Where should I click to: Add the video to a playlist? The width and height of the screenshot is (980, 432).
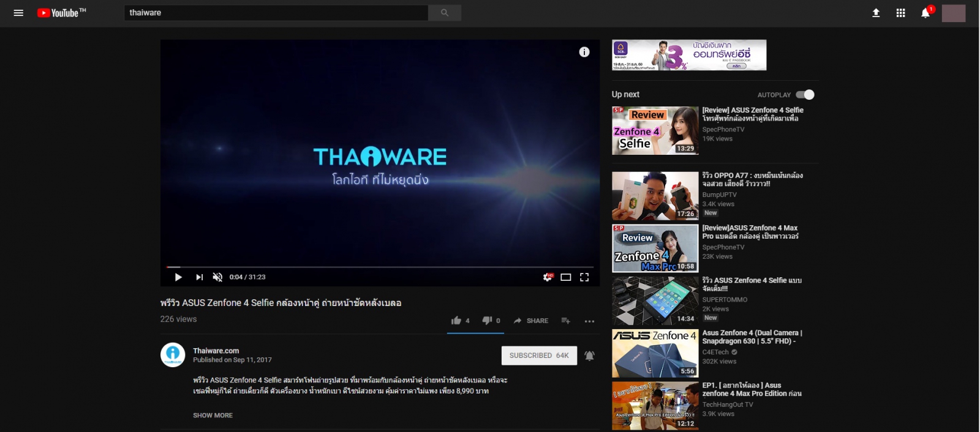(565, 321)
